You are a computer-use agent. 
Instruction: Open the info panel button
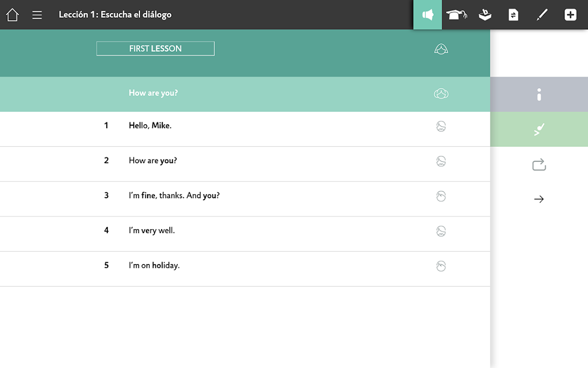[539, 94]
